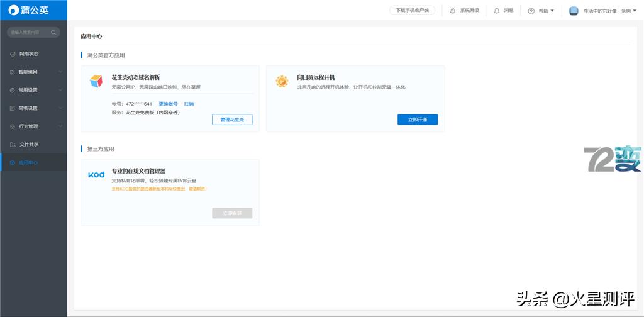
Task: Click the 向日葵 sunflower app icon
Action: [282, 81]
